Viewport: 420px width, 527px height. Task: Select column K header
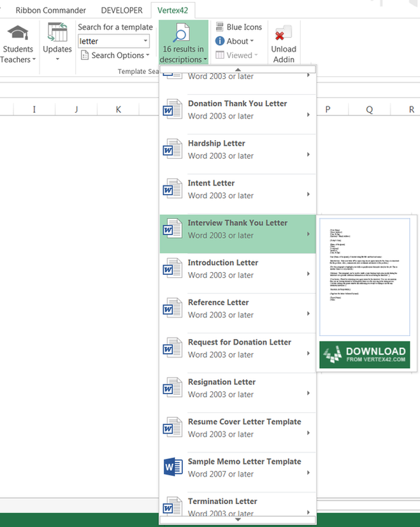point(118,110)
